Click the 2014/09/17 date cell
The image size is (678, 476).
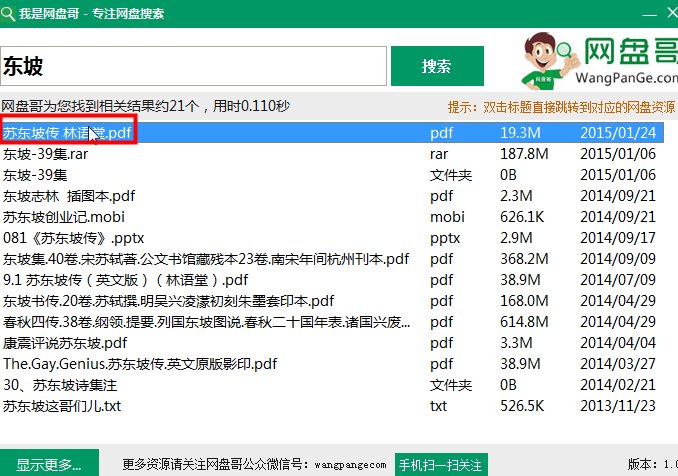618,238
